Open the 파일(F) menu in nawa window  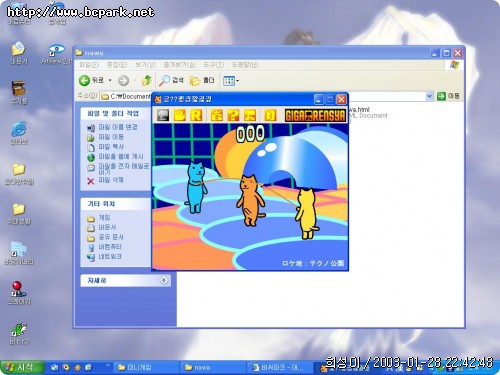[89, 65]
